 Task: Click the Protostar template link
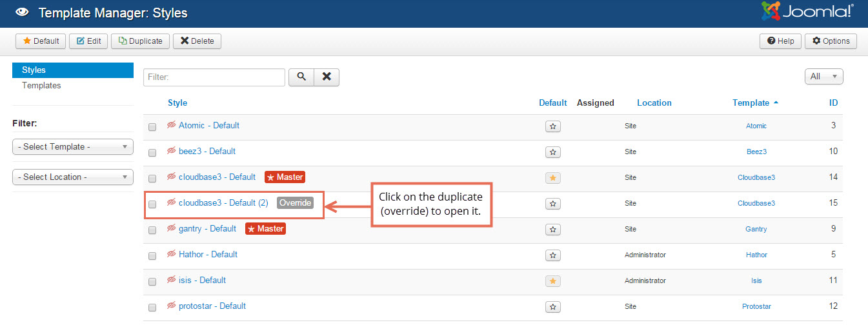756,306
